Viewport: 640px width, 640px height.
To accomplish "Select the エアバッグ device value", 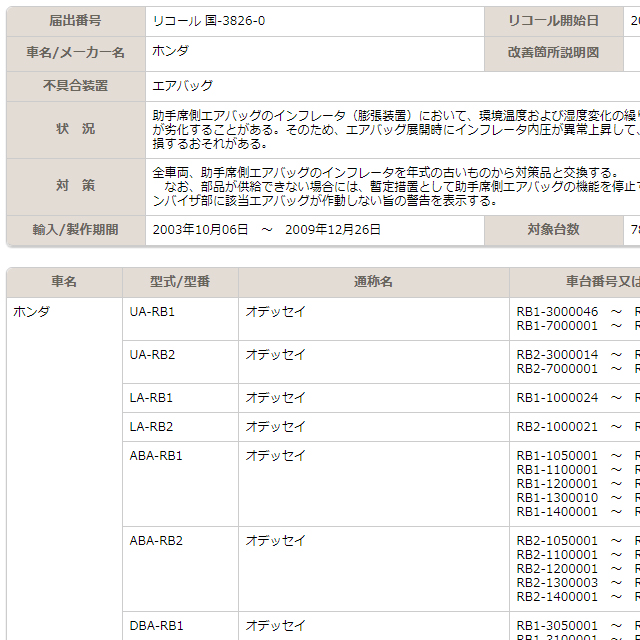I will pos(182,86).
